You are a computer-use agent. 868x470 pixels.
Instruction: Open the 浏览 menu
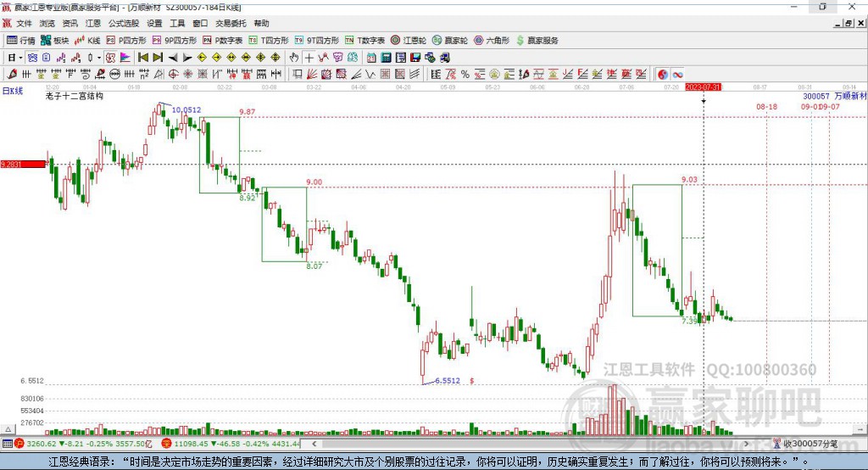47,23
